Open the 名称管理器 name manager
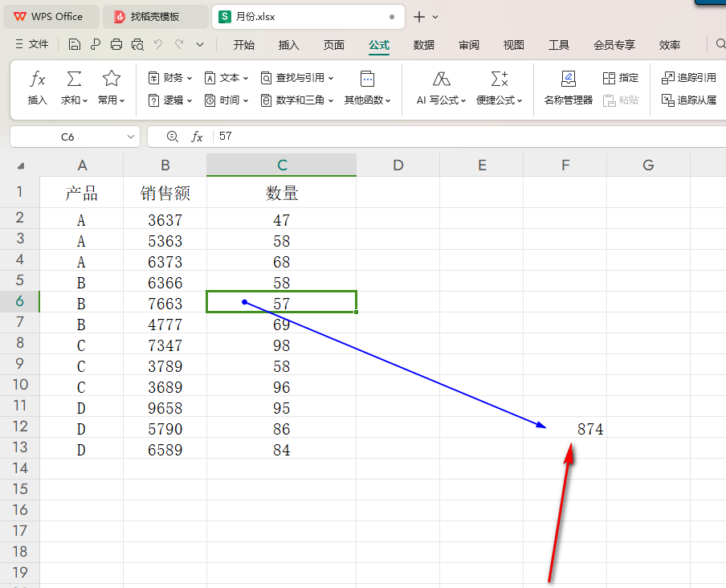 click(568, 88)
